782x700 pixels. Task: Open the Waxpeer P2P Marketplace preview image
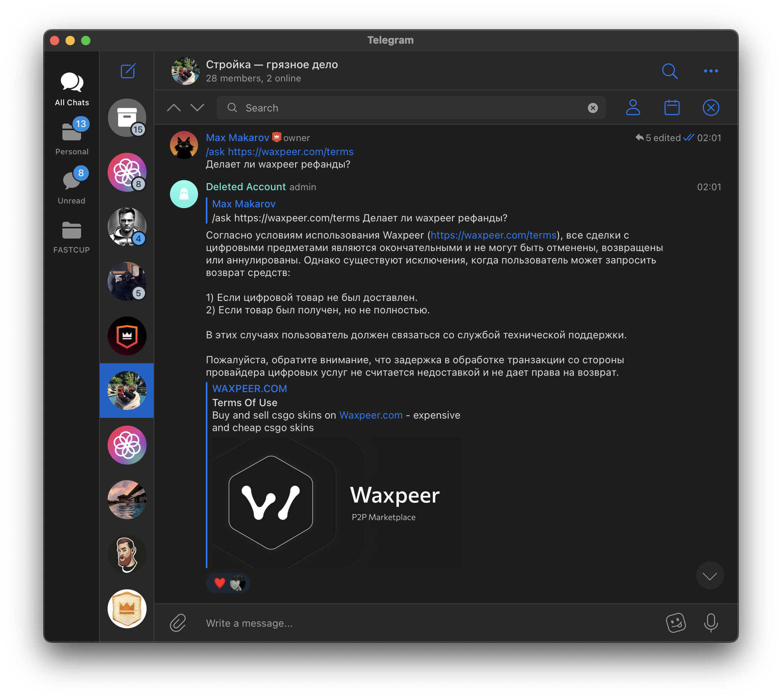pyautogui.click(x=337, y=502)
